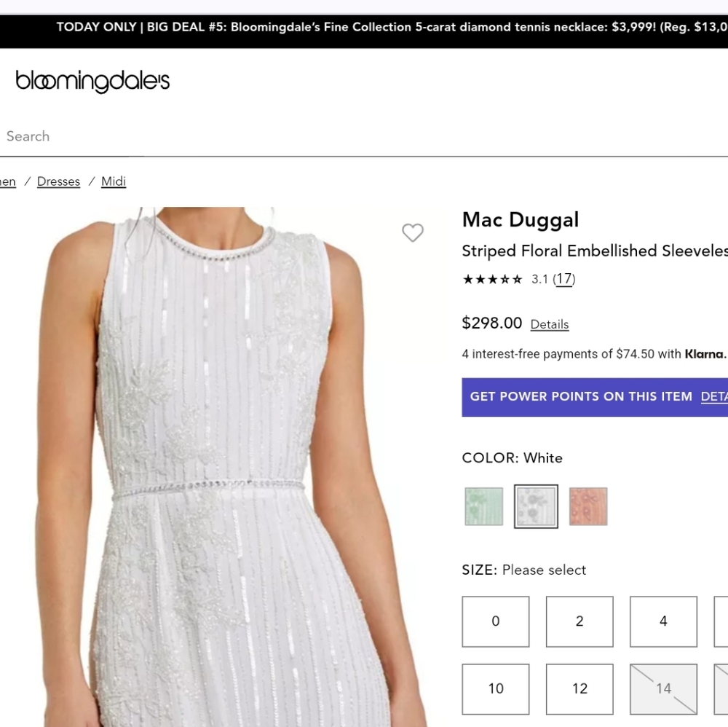
Task: Select size 12
Action: 579,688
